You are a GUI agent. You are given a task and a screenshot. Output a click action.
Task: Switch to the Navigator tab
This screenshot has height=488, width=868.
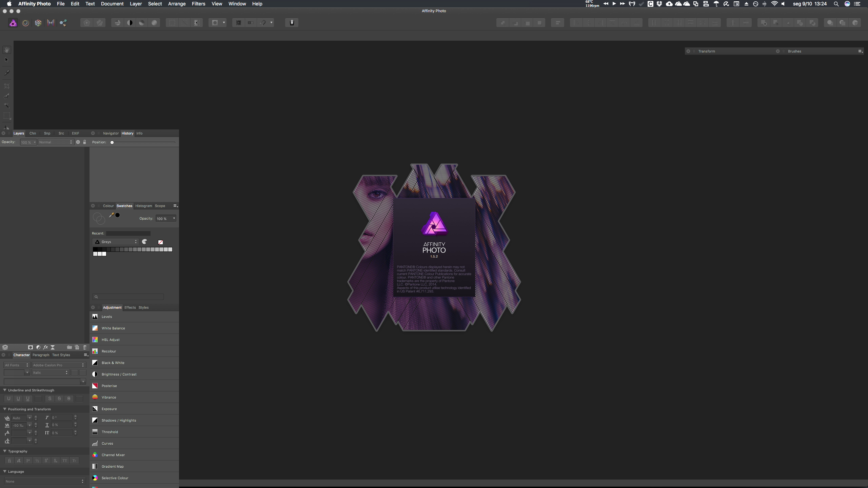coord(111,134)
